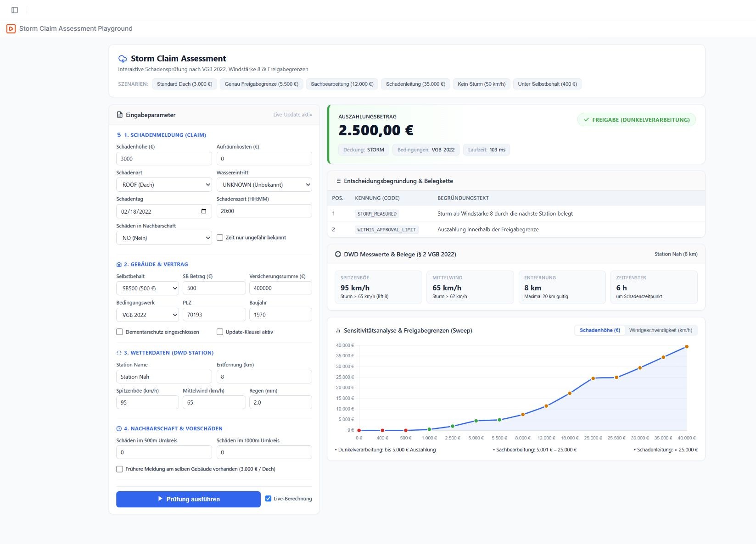Click the STORM_MEASURED code in table
This screenshot has height=544, width=756.
377,214
